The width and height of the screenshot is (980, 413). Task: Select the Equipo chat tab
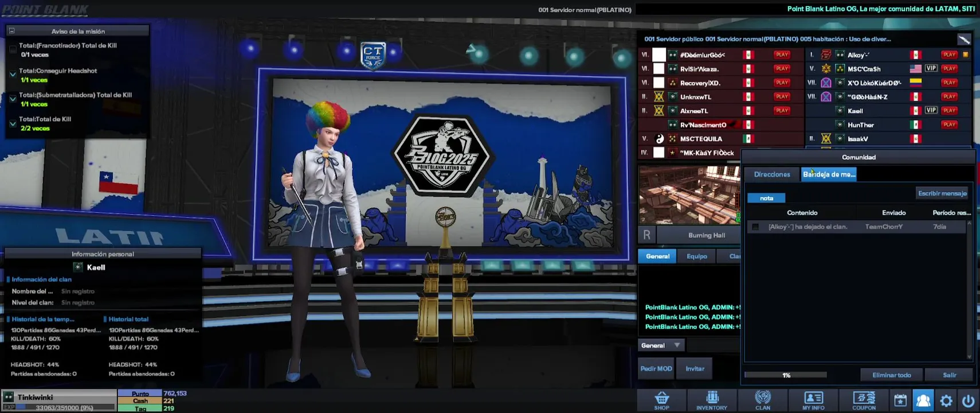pos(697,256)
